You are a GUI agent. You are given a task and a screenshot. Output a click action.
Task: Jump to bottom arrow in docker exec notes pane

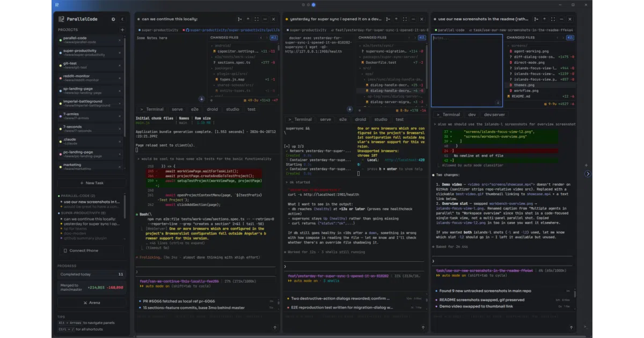click(350, 109)
